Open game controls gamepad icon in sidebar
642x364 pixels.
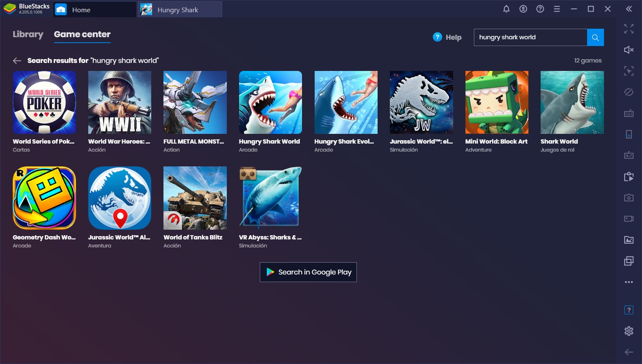[x=629, y=155]
